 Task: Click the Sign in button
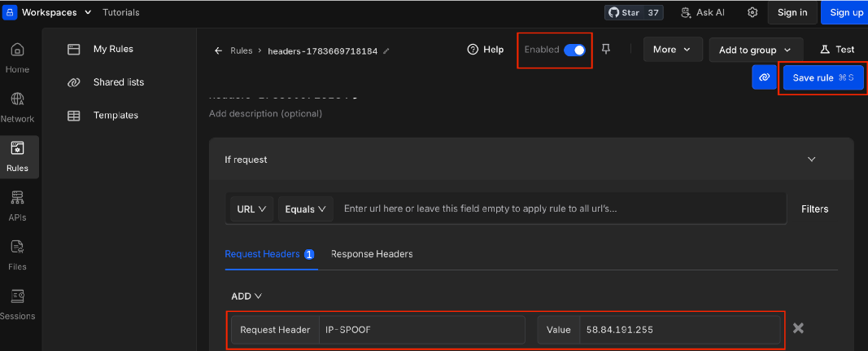tap(792, 12)
